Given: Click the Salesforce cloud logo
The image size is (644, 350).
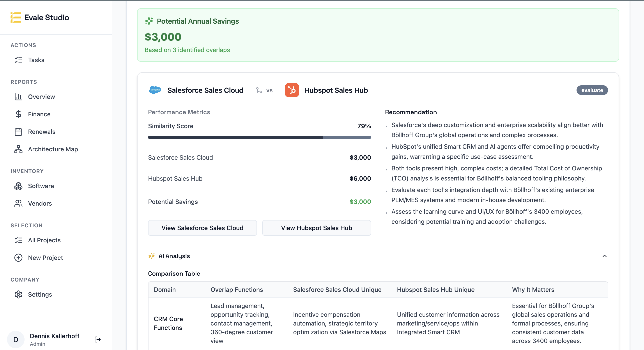Looking at the screenshot, I should tap(155, 90).
